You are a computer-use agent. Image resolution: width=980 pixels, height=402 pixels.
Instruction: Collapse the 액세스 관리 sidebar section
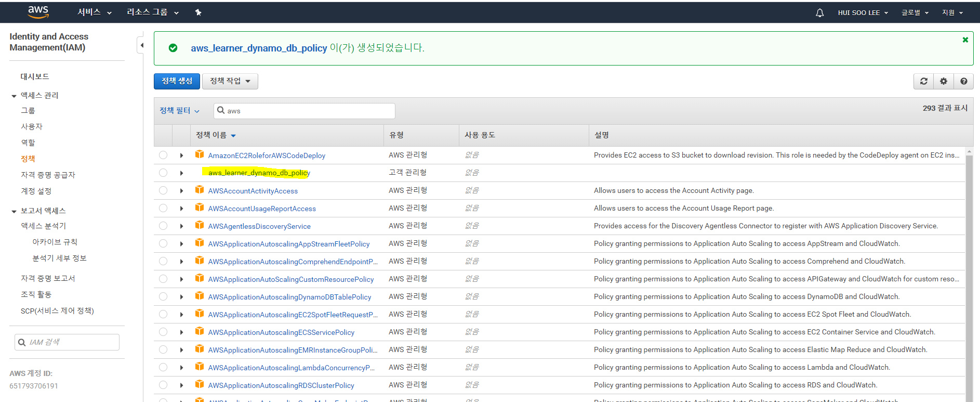(14, 96)
